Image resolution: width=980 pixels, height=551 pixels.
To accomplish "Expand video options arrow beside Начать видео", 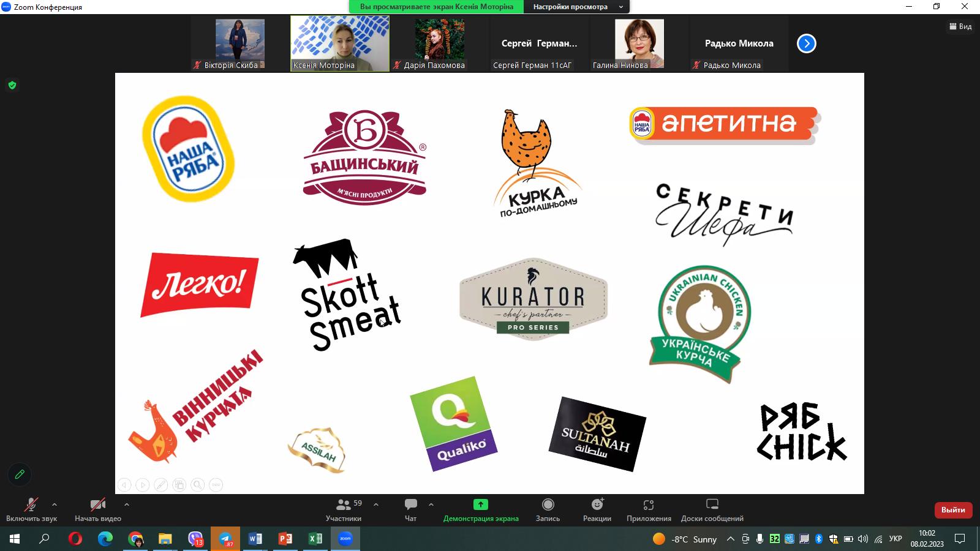I will (x=126, y=504).
